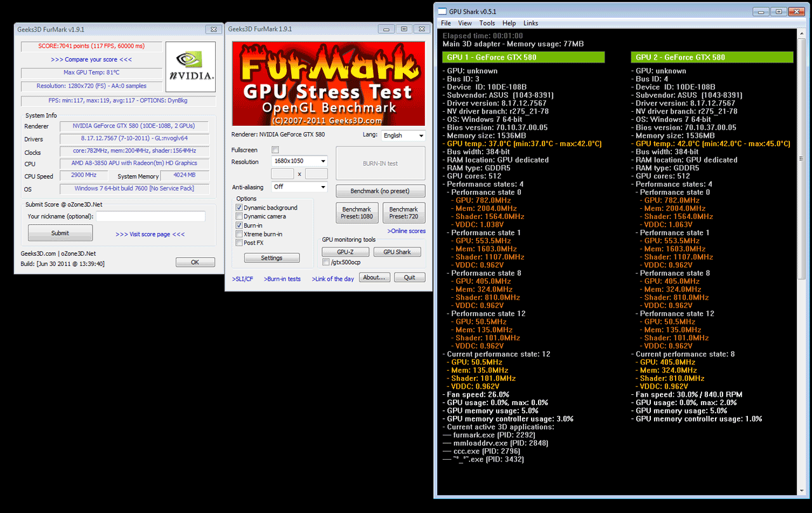Click the nickname input field
The image size is (812, 513).
coord(150,217)
